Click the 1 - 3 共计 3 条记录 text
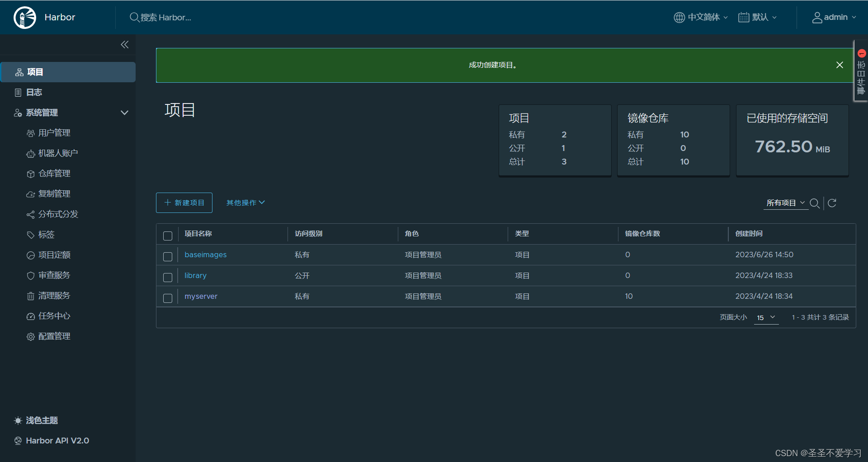The height and width of the screenshot is (462, 868). (x=820, y=317)
